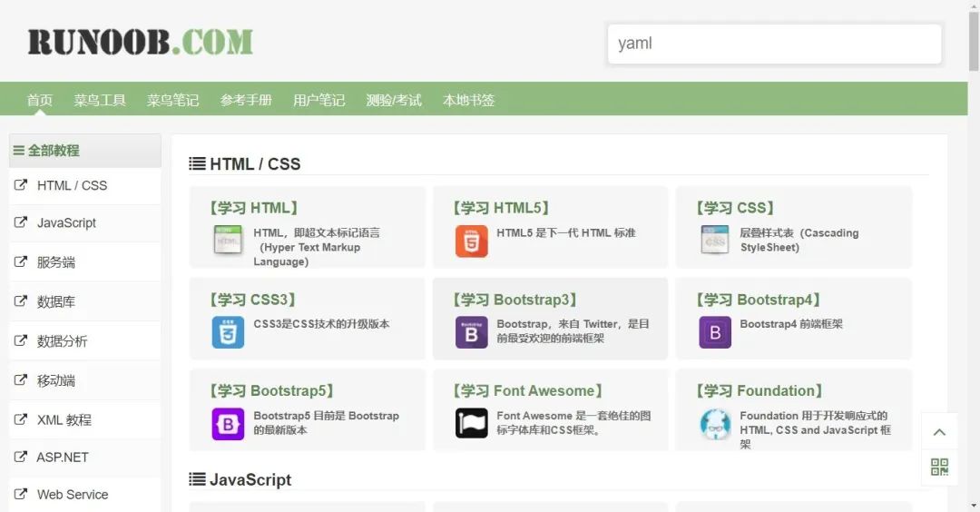Image resolution: width=980 pixels, height=512 pixels.
Task: Click the Bootstrap5 purple icon
Action: (228, 424)
